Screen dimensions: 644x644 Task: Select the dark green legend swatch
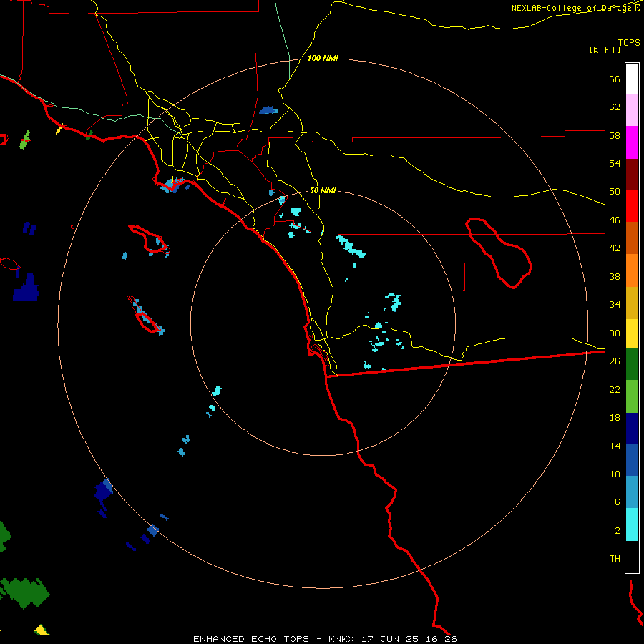(632, 364)
